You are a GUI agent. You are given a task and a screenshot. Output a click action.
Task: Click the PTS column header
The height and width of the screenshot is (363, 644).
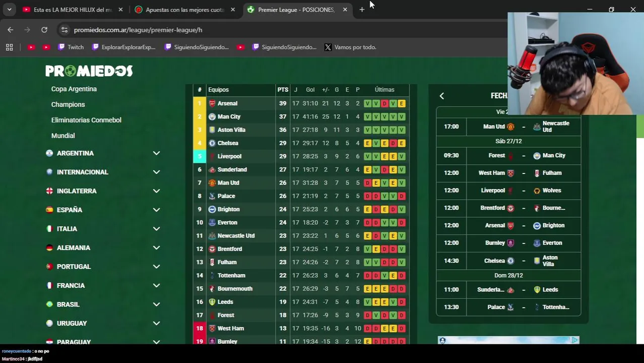coord(283,90)
